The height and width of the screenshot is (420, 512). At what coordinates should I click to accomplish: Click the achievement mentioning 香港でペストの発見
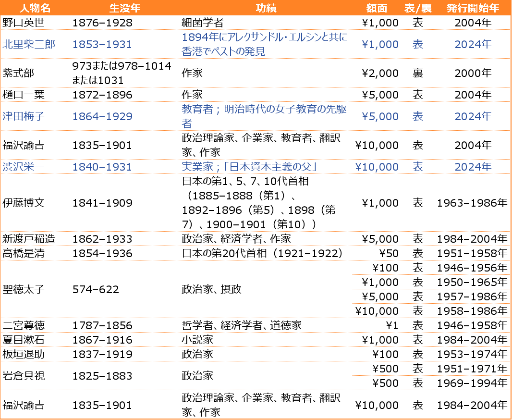[264, 44]
